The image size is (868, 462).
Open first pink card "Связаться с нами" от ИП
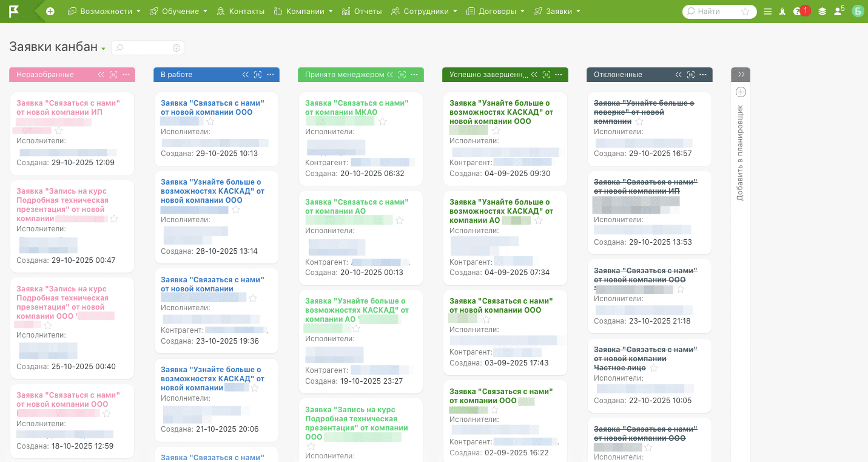coord(68,107)
